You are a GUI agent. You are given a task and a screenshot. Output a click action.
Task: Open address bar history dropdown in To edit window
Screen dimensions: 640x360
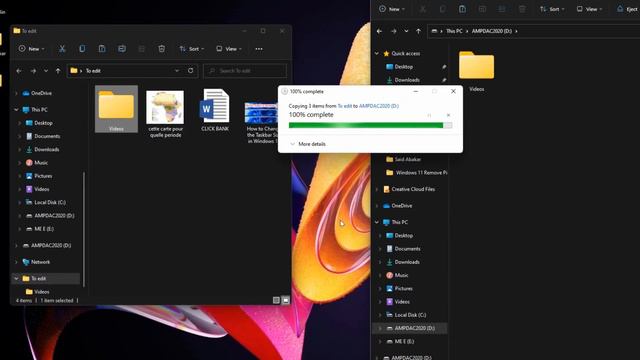[x=177, y=71]
